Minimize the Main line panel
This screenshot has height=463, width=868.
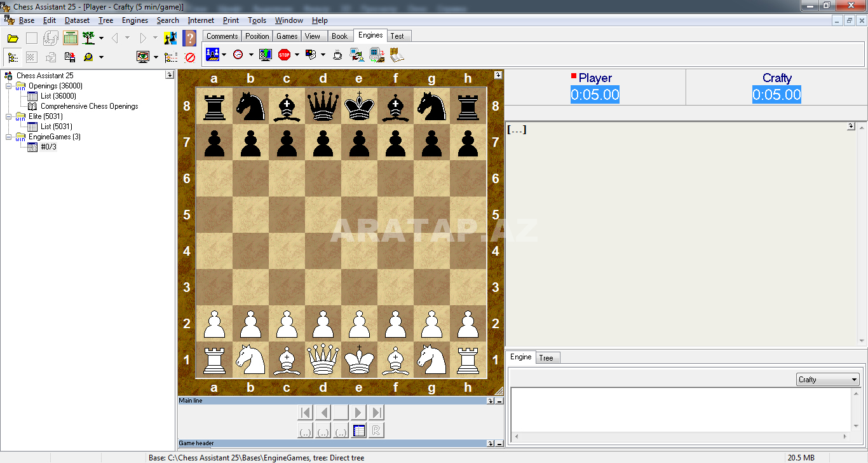pos(499,401)
